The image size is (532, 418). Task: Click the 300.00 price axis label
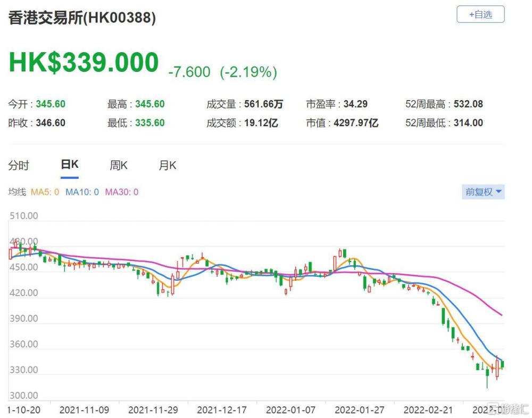tap(24, 396)
